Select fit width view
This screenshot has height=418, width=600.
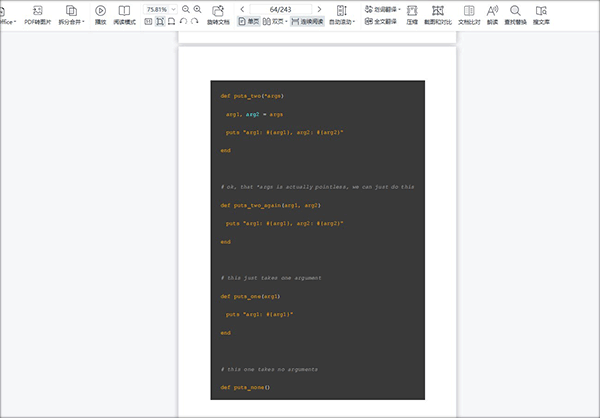click(171, 21)
